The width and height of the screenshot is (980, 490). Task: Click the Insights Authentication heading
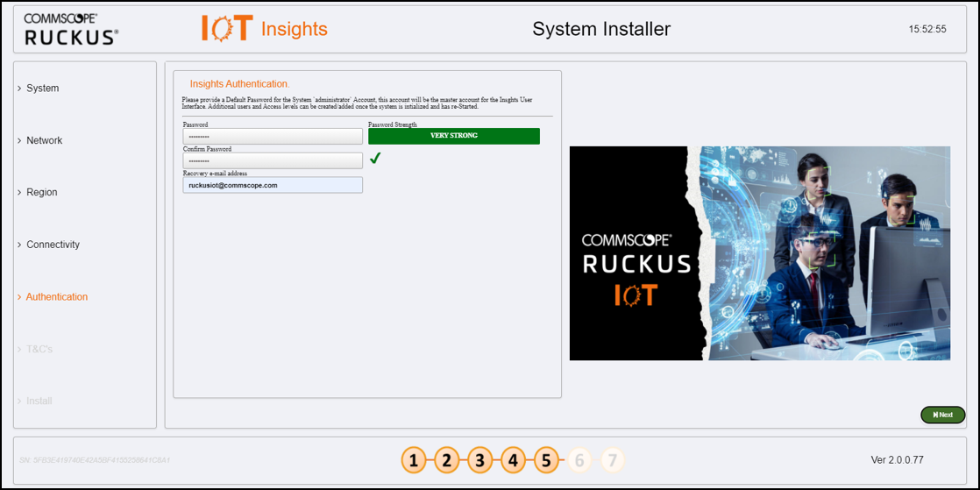pyautogui.click(x=239, y=83)
